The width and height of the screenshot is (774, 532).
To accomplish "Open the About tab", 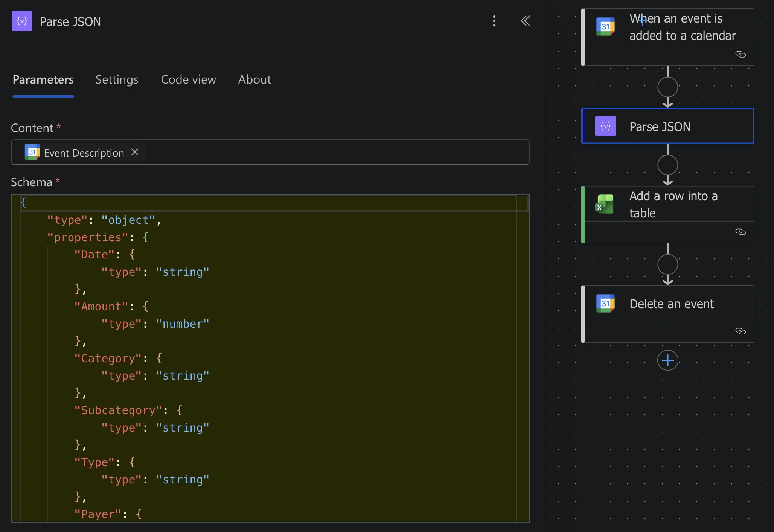I will click(x=254, y=79).
